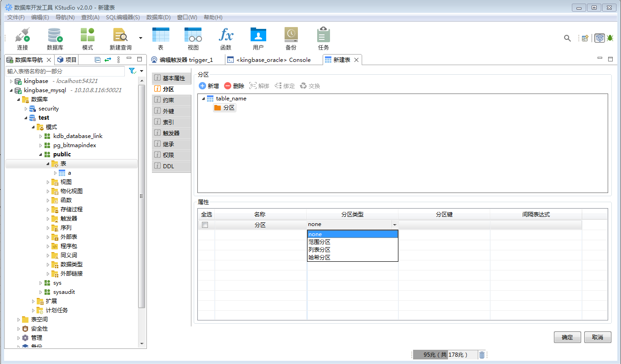
Task: Open the 视图 views toolbar icon
Action: coord(193,38)
